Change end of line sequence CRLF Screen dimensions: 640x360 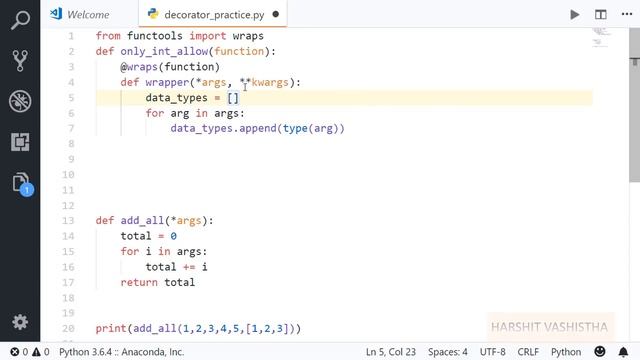pos(528,352)
